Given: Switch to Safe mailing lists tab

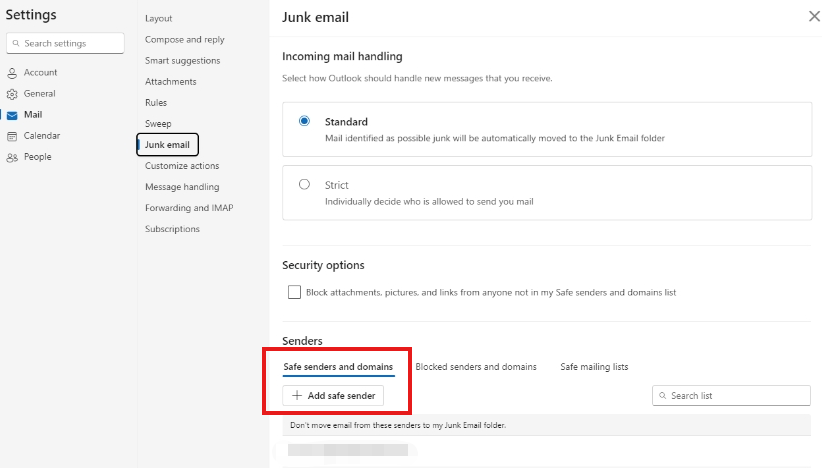Looking at the screenshot, I should click(594, 367).
